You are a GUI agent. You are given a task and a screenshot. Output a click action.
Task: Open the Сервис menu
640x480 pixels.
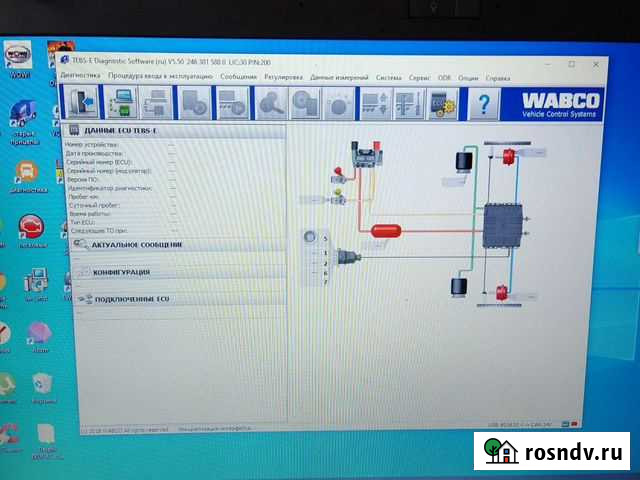tap(420, 78)
